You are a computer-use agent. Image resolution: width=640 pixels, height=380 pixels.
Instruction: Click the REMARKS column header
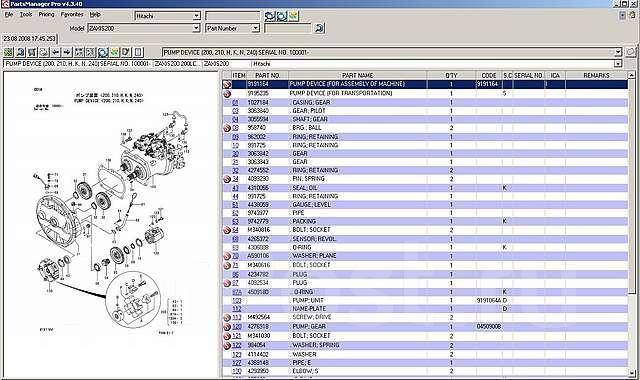pos(596,76)
